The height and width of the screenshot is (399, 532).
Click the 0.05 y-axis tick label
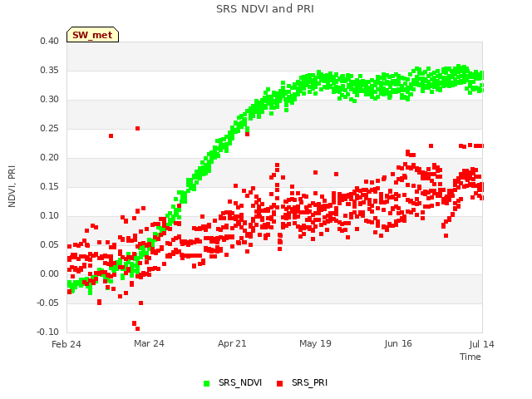pyautogui.click(x=50, y=245)
